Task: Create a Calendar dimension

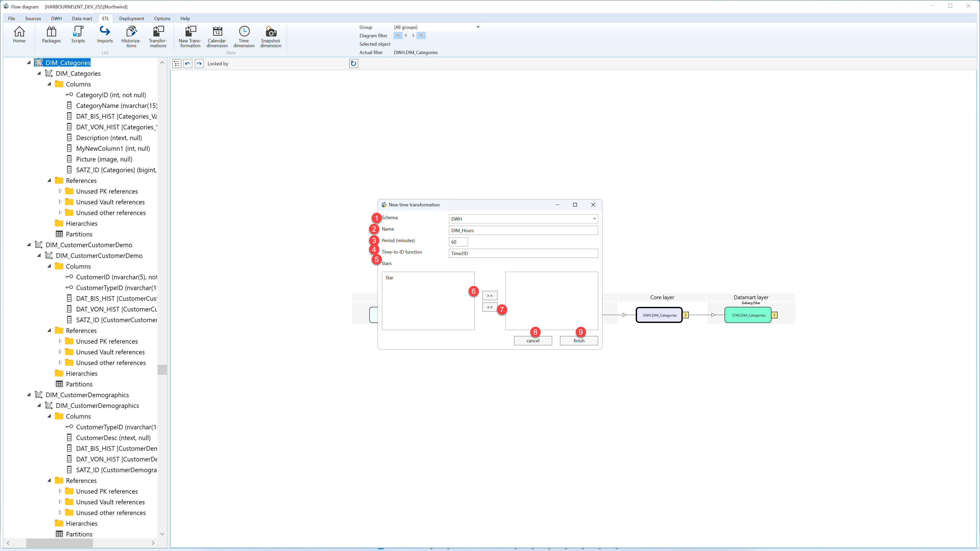Action: [x=217, y=37]
